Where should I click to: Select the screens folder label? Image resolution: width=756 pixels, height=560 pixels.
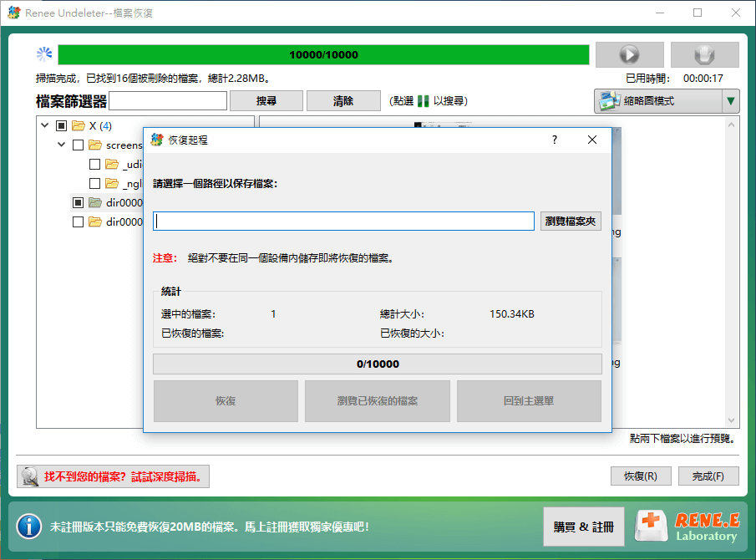[124, 145]
